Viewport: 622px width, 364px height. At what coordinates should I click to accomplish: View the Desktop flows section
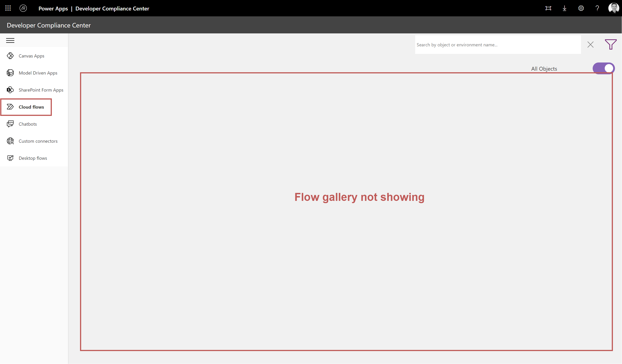(x=33, y=158)
